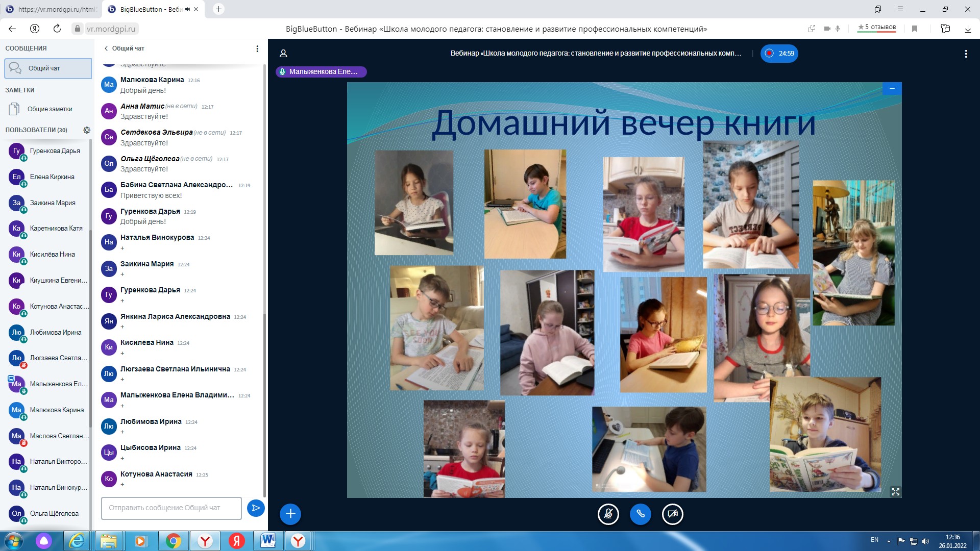This screenshot has height=551, width=980.
Task: Select user Ольга Щёголева in users list
Action: pos(48,514)
